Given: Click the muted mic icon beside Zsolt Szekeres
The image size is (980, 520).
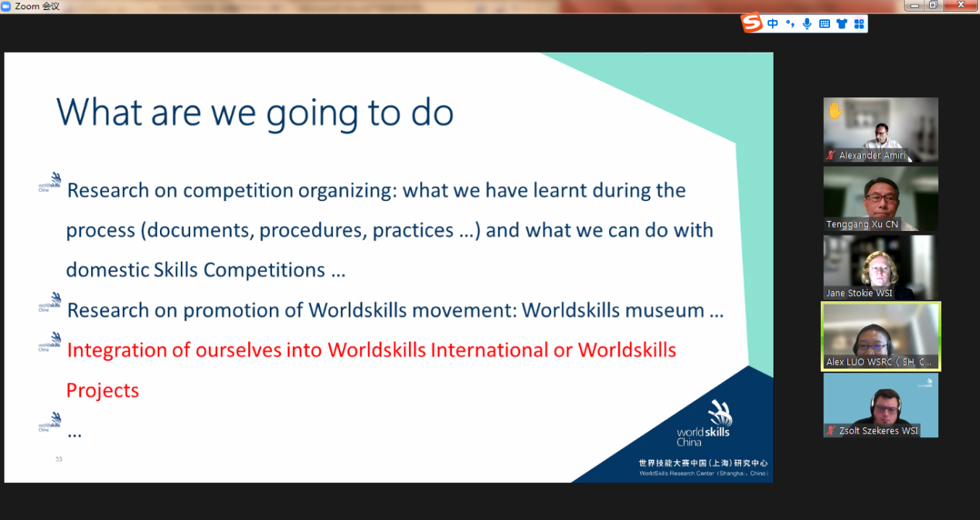Looking at the screenshot, I should [x=831, y=430].
